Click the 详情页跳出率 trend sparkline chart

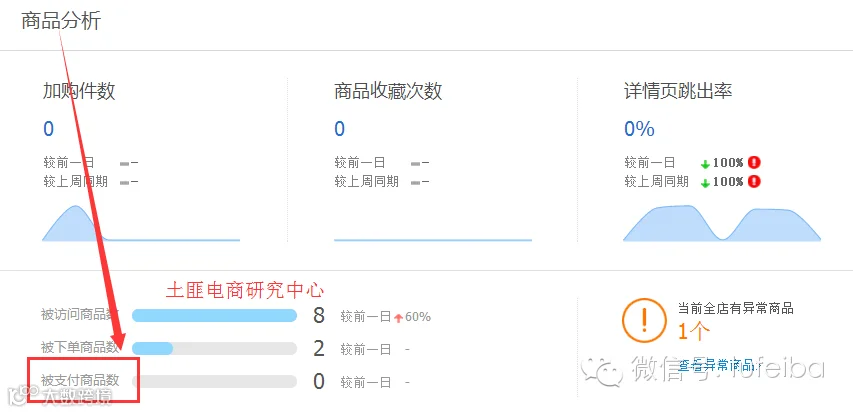(x=722, y=223)
